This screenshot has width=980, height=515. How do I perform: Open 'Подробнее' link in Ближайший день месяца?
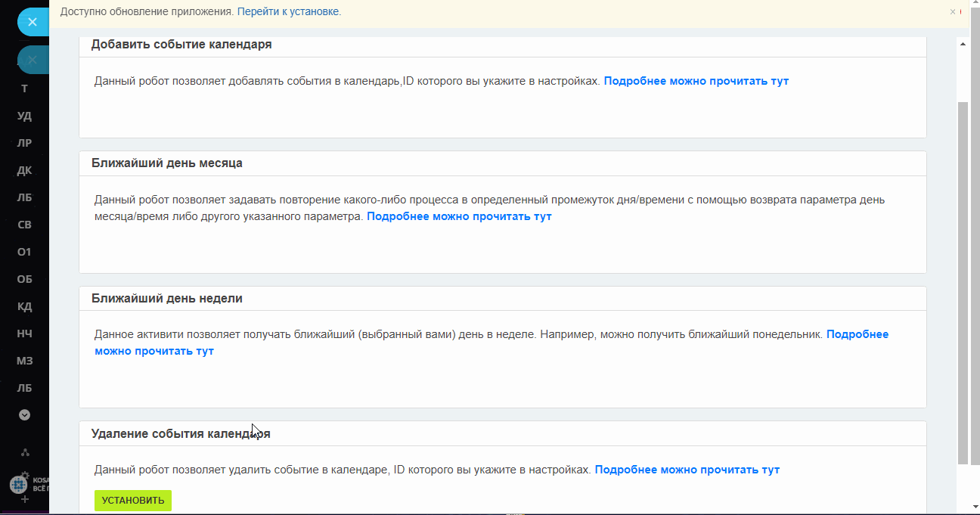click(459, 216)
